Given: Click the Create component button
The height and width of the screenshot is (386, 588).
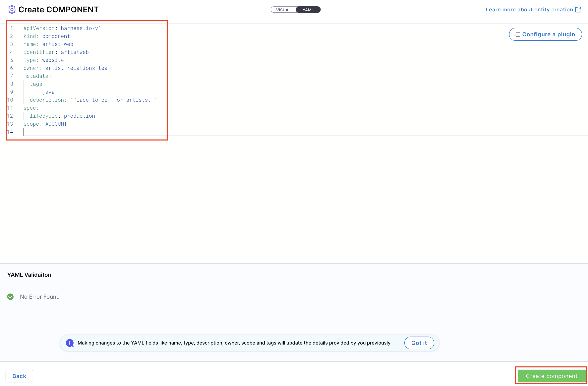Looking at the screenshot, I should (x=552, y=376).
